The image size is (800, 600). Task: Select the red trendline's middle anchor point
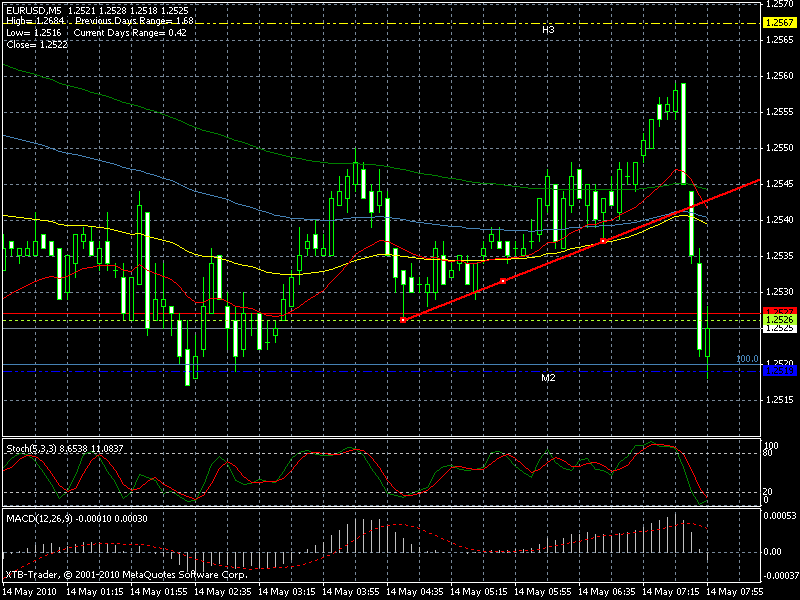(503, 281)
